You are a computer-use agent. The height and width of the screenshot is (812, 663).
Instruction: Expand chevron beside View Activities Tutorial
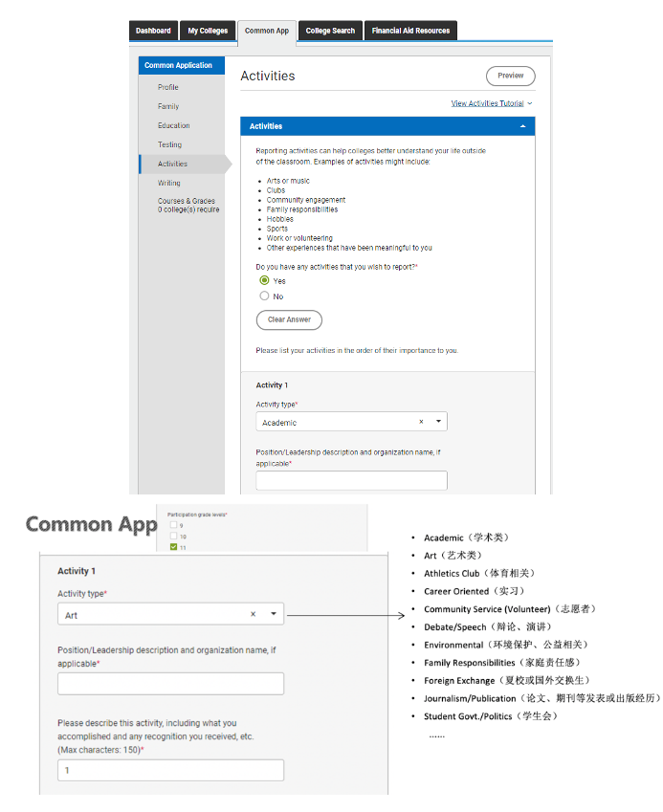529,103
